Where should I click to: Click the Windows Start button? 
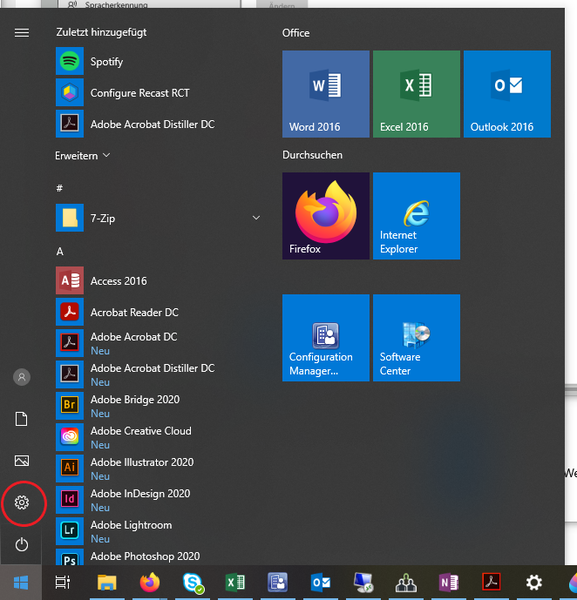coord(21,583)
